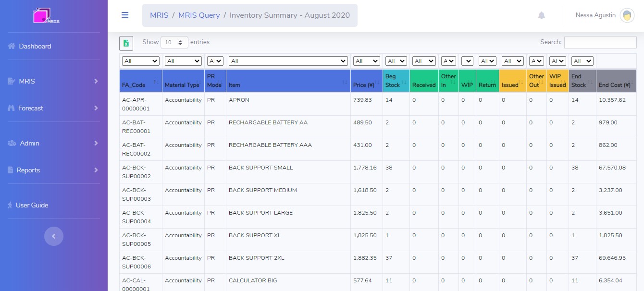The width and height of the screenshot is (644, 291).
Task: Click the Dashboard home icon
Action: click(x=12, y=46)
